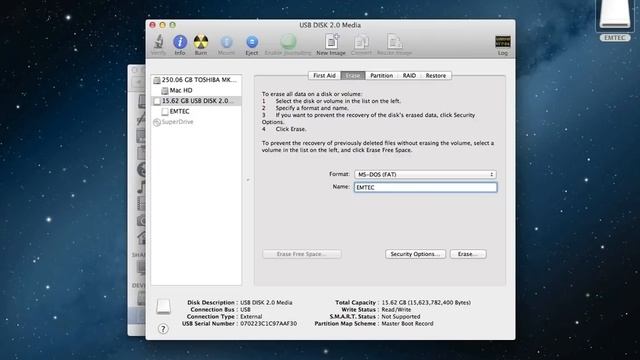Viewport: 640px width, 360px height.
Task: Open the Partition tab
Action: click(382, 76)
